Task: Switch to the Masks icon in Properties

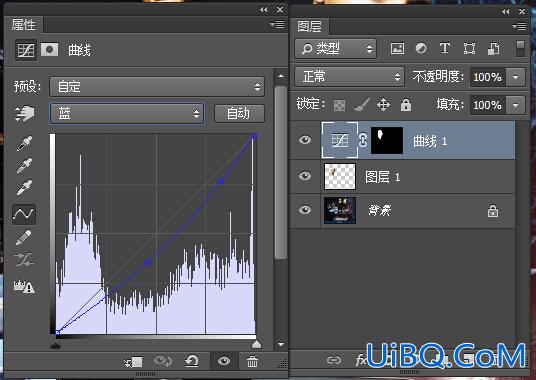Action: tap(50, 50)
